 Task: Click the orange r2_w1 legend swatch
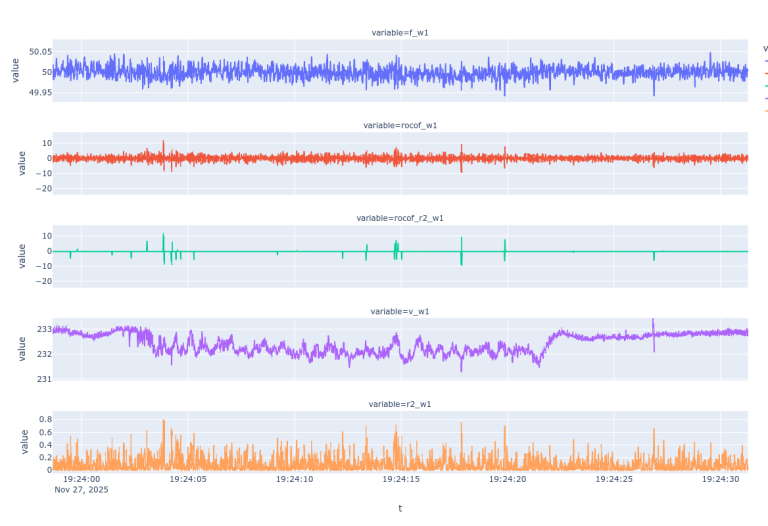pos(765,111)
